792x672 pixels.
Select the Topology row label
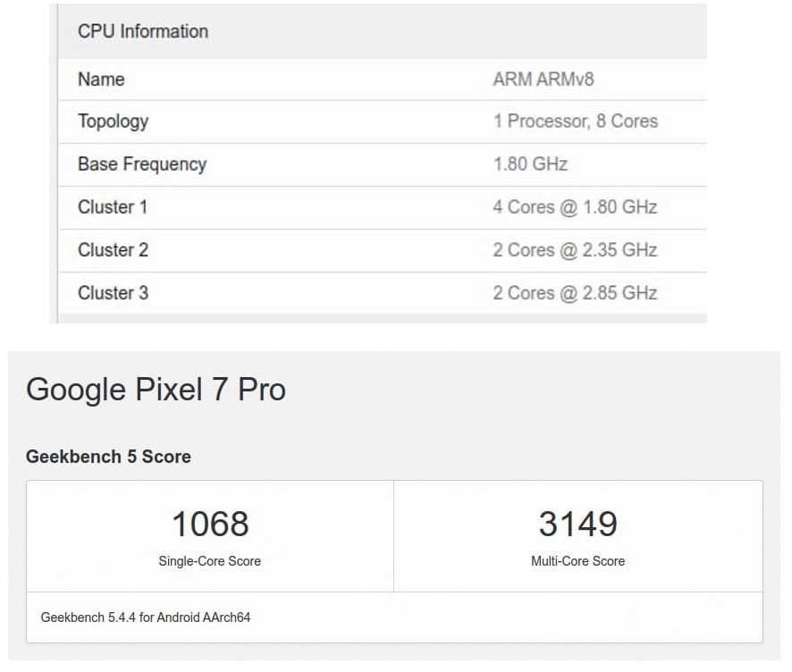[x=113, y=122]
